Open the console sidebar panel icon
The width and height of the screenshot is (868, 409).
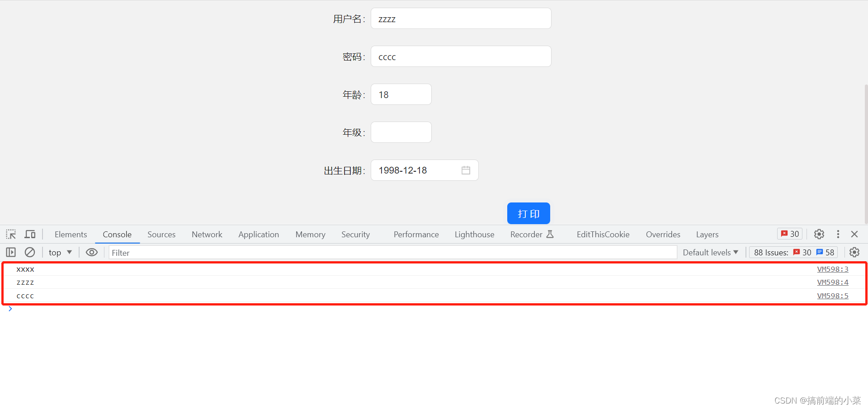[x=11, y=252]
